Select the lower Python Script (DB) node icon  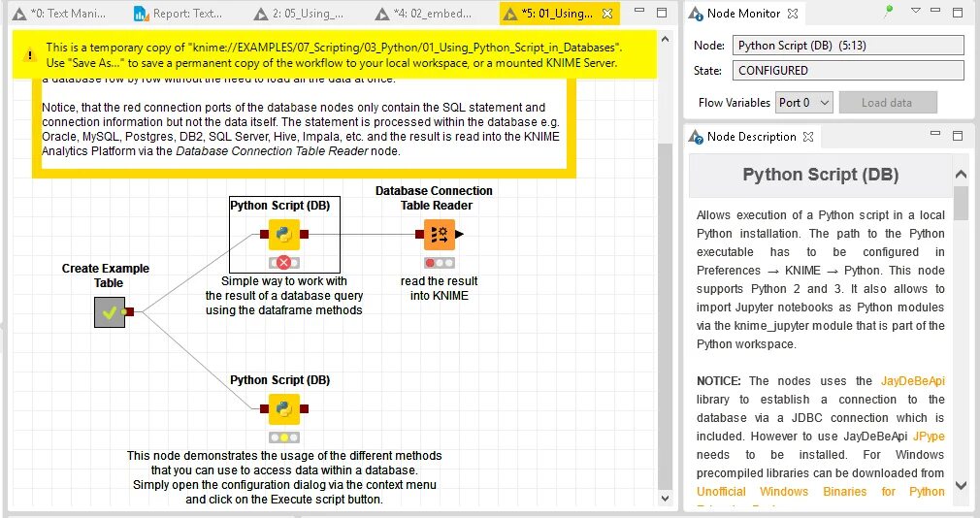[x=283, y=409]
